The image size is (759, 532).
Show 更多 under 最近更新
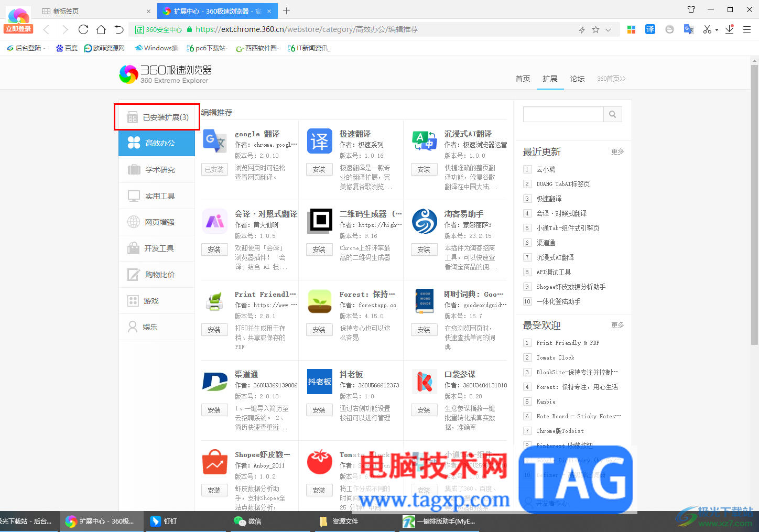pyautogui.click(x=617, y=152)
